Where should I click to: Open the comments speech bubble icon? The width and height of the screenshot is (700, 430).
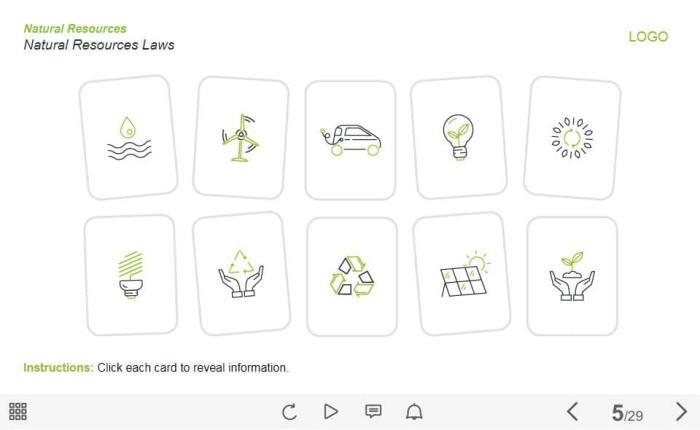tap(373, 411)
